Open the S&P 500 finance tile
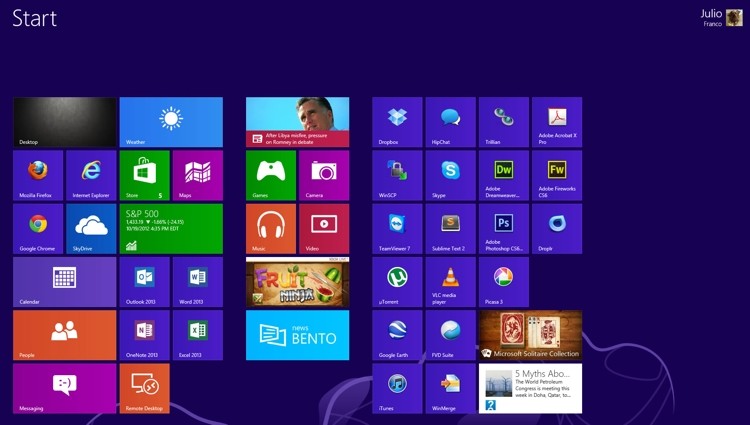The image size is (750, 425). click(171, 229)
